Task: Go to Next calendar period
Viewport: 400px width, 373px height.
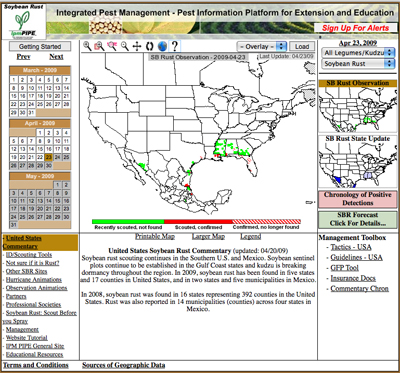Action: click(x=56, y=57)
